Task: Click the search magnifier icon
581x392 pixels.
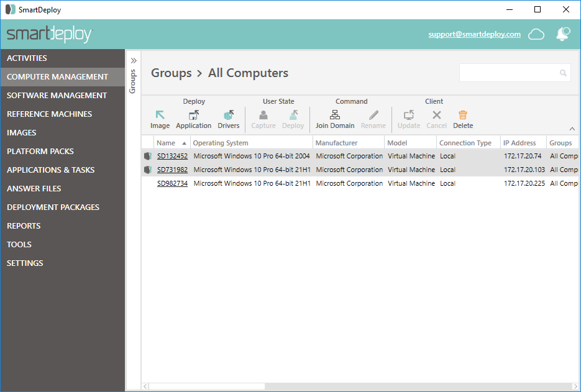Action: pos(563,73)
